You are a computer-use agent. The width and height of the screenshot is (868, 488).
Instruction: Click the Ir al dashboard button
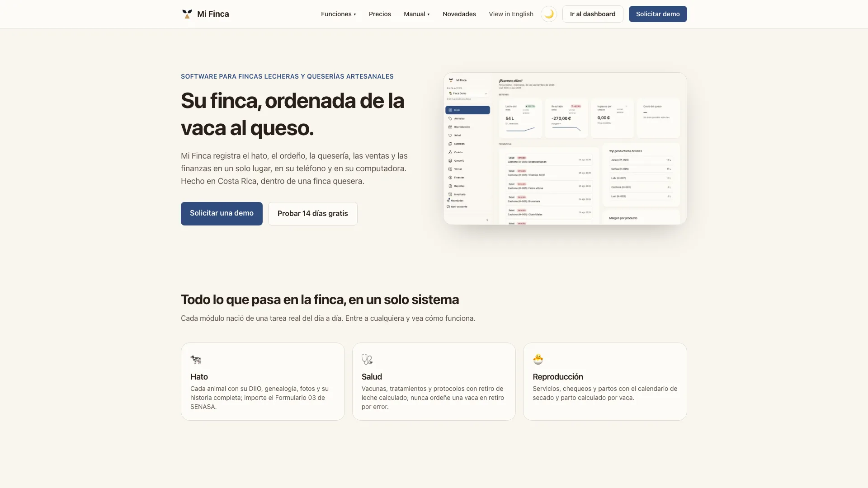(593, 14)
